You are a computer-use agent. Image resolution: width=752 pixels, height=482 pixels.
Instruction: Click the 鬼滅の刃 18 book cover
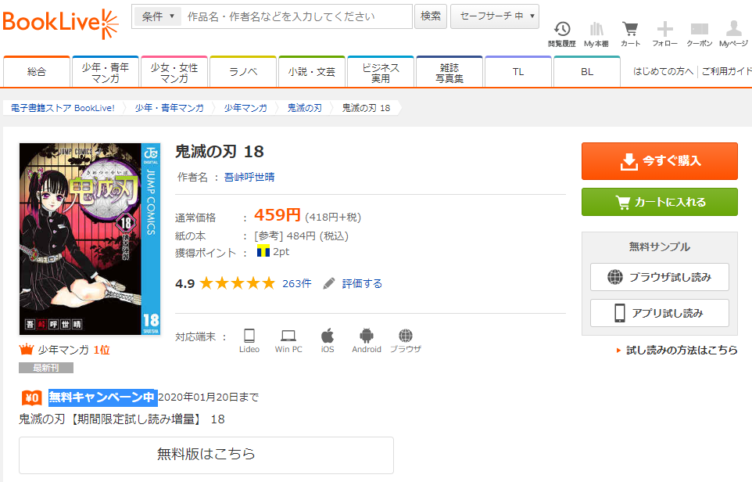coord(90,239)
